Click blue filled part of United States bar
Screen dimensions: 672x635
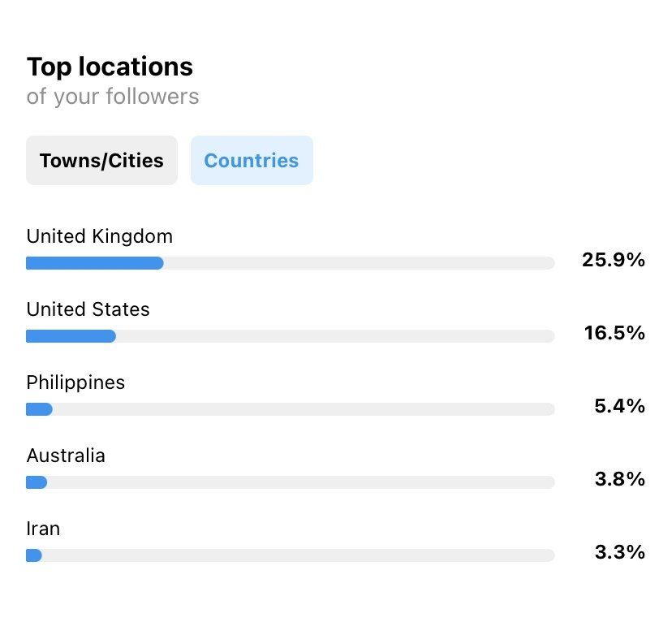coord(71,336)
